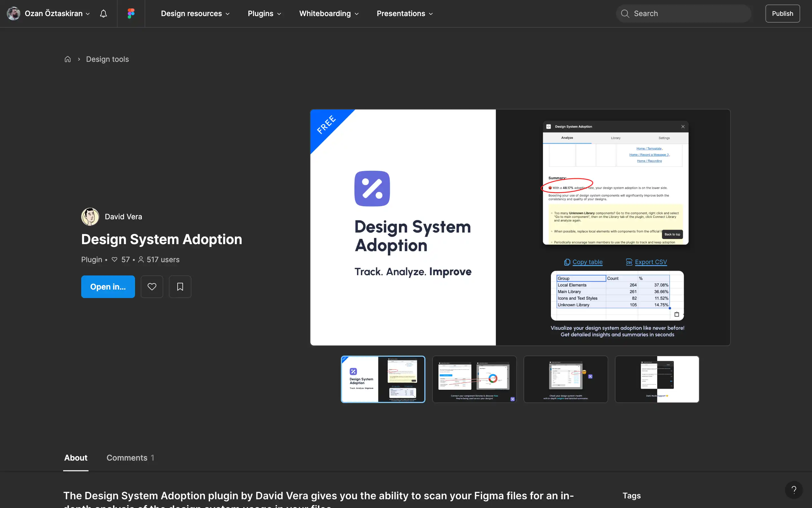Open David Vera's author link
This screenshot has height=508, width=812.
coord(123,217)
